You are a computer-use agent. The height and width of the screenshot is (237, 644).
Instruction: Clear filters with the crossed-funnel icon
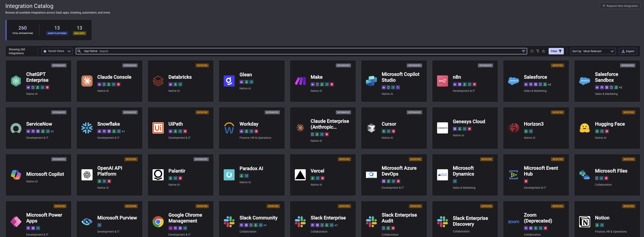[538, 51]
